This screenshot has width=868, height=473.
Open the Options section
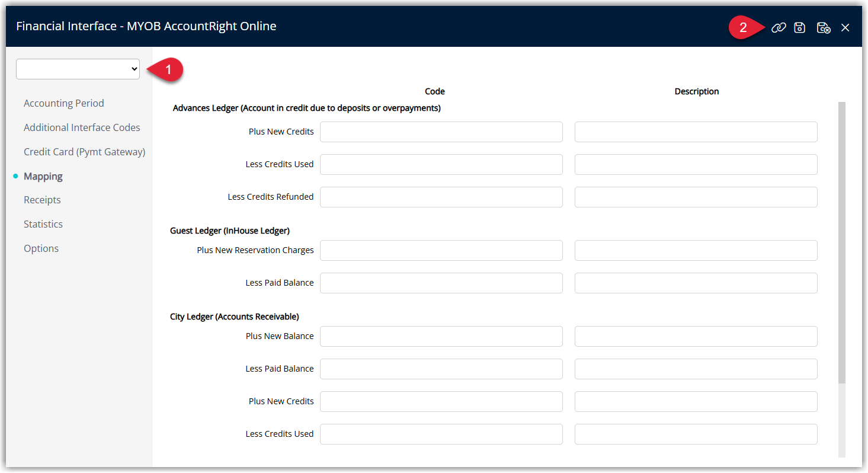click(x=41, y=248)
